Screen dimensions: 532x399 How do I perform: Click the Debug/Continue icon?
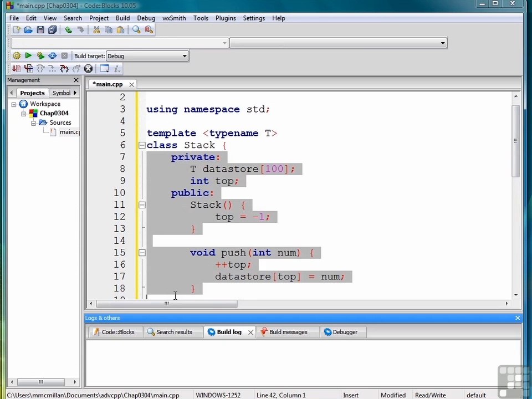click(x=16, y=69)
